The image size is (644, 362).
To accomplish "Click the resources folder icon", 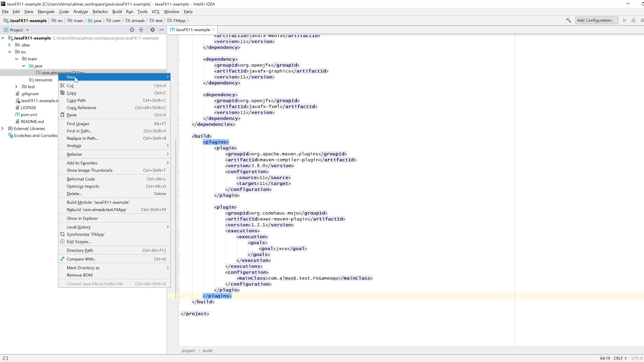I will [x=31, y=80].
